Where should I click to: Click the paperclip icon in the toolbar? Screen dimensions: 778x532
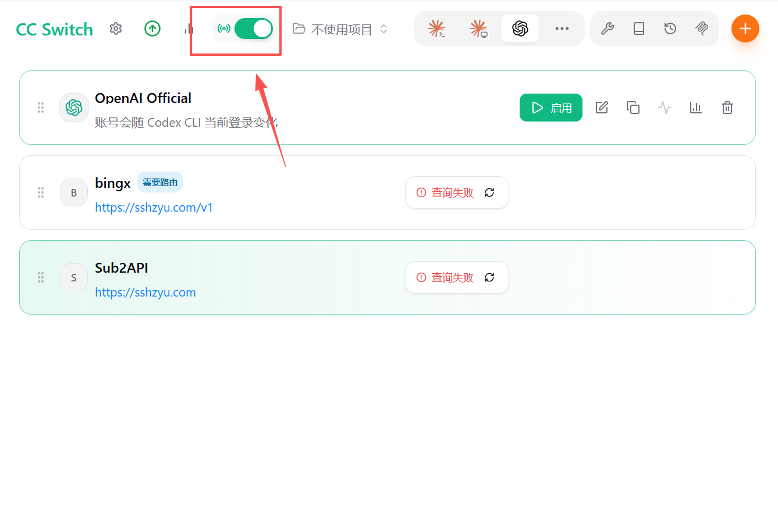click(x=702, y=28)
